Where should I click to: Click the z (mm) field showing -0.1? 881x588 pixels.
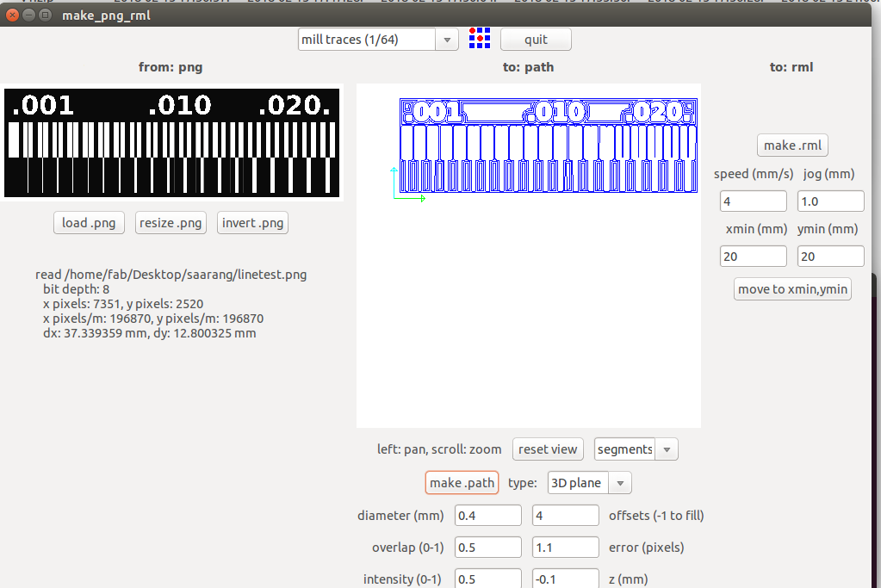(x=565, y=579)
